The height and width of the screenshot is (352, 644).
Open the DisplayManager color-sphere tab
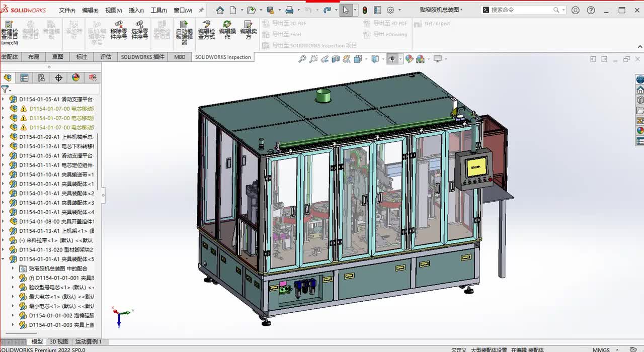point(75,77)
